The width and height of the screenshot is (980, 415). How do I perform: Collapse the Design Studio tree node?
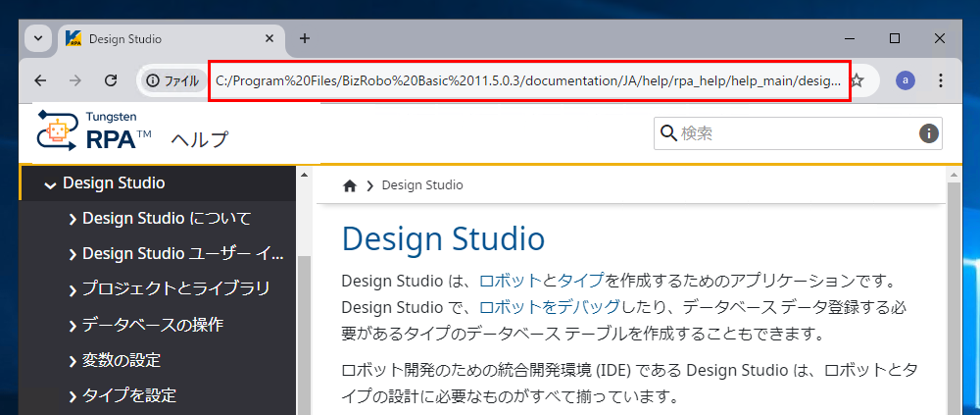point(50,184)
